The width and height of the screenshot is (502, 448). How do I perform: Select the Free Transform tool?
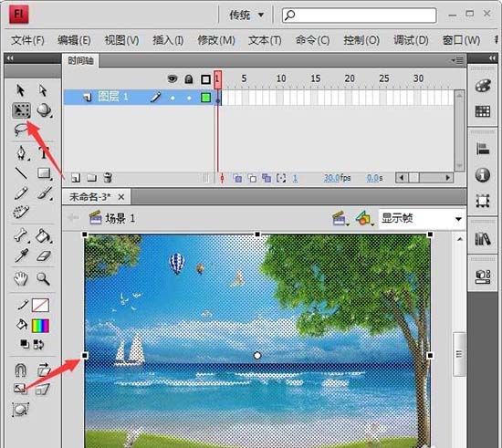[21, 110]
